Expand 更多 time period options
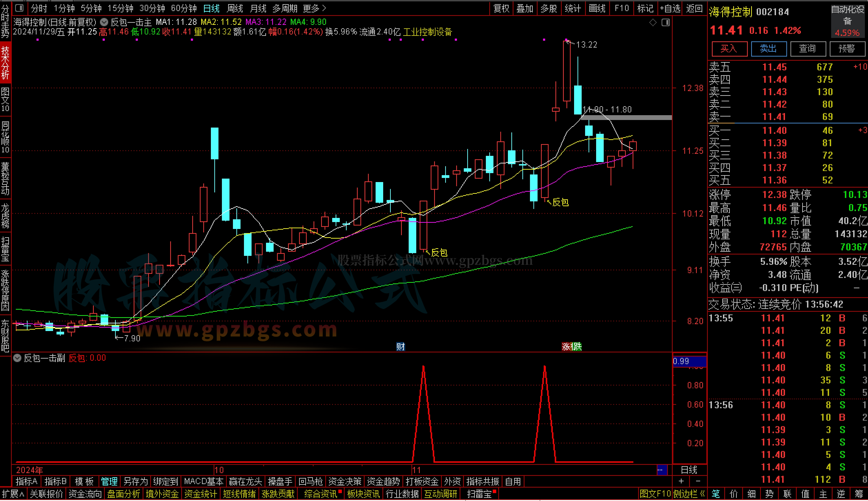The width and height of the screenshot is (868, 501). click(x=314, y=8)
